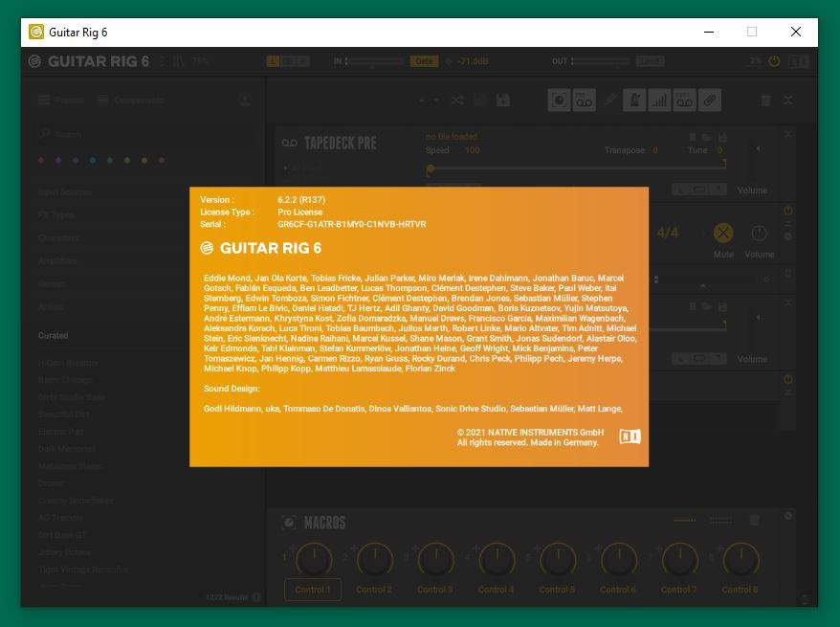Viewport: 840px width, 627px height.
Task: Expand the Characters filter
Action: click(59, 237)
